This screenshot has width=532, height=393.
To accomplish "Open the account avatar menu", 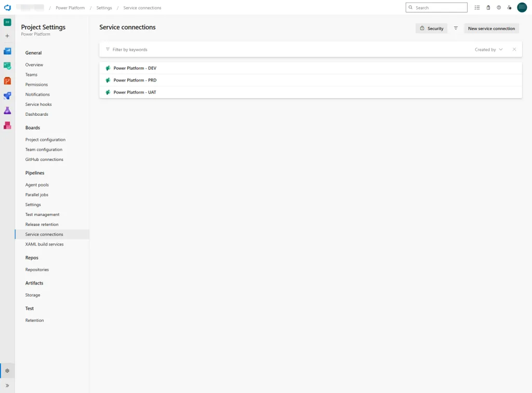I will (522, 7).
